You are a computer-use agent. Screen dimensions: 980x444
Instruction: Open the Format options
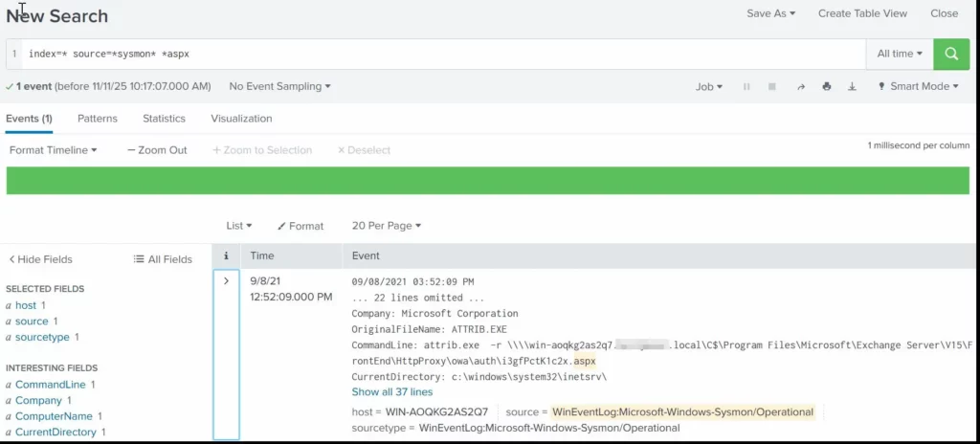click(301, 226)
